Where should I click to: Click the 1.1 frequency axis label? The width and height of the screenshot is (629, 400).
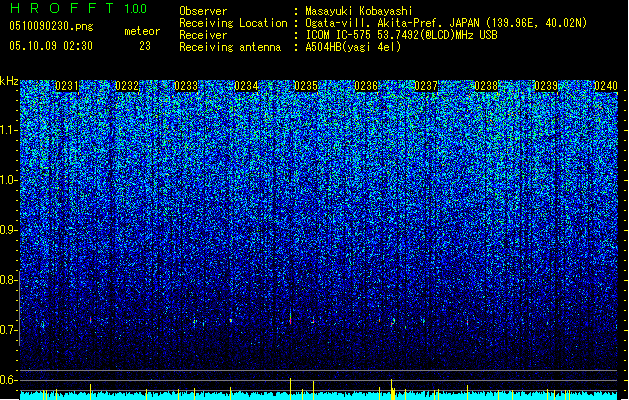tap(9, 130)
